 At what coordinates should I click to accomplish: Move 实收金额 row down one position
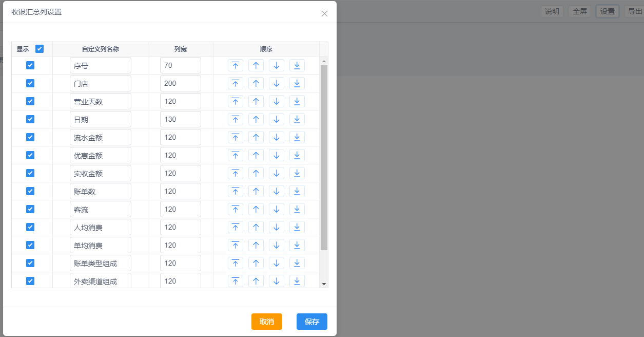(x=277, y=173)
